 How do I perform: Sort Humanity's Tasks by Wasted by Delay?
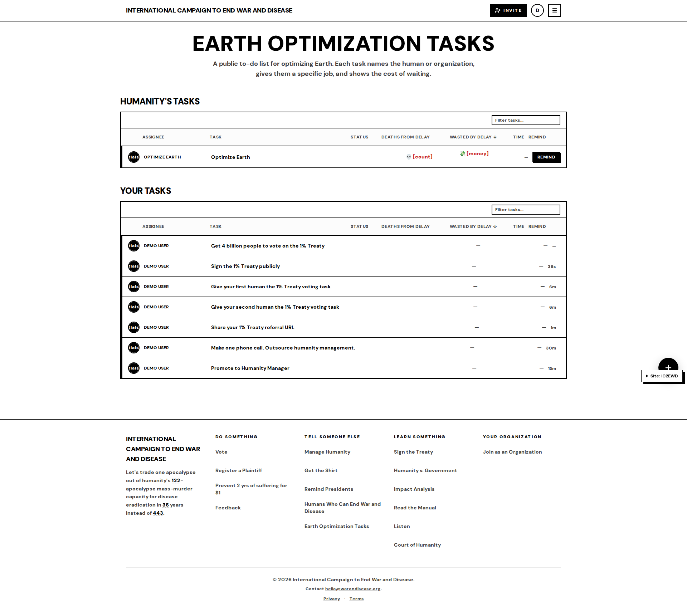coord(473,137)
